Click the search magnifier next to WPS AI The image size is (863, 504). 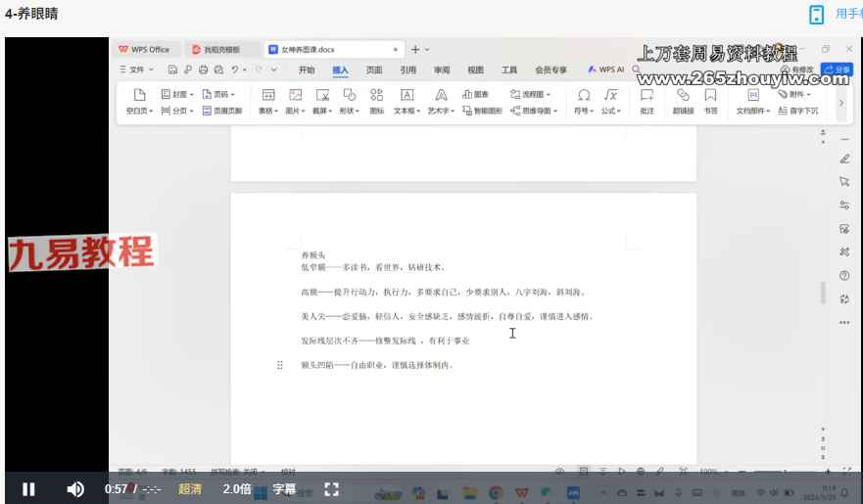636,69
